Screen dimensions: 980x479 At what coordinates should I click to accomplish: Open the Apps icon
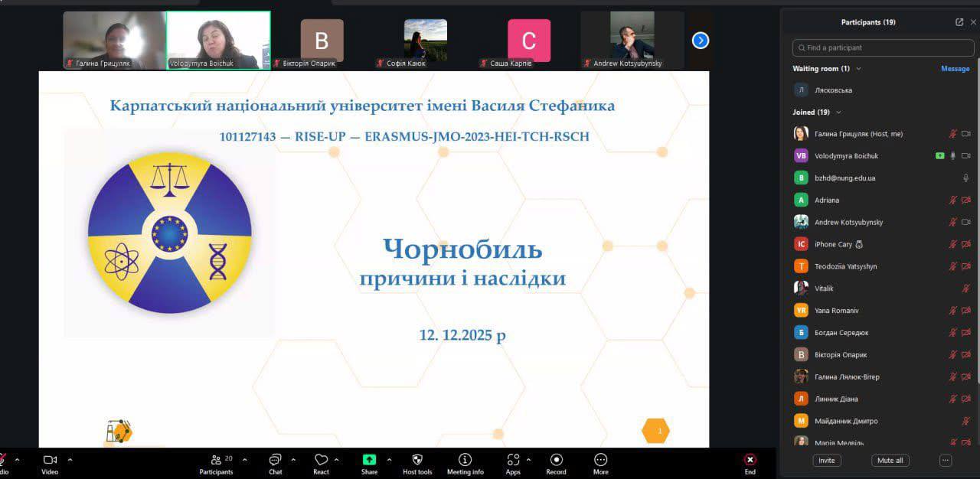(512, 460)
